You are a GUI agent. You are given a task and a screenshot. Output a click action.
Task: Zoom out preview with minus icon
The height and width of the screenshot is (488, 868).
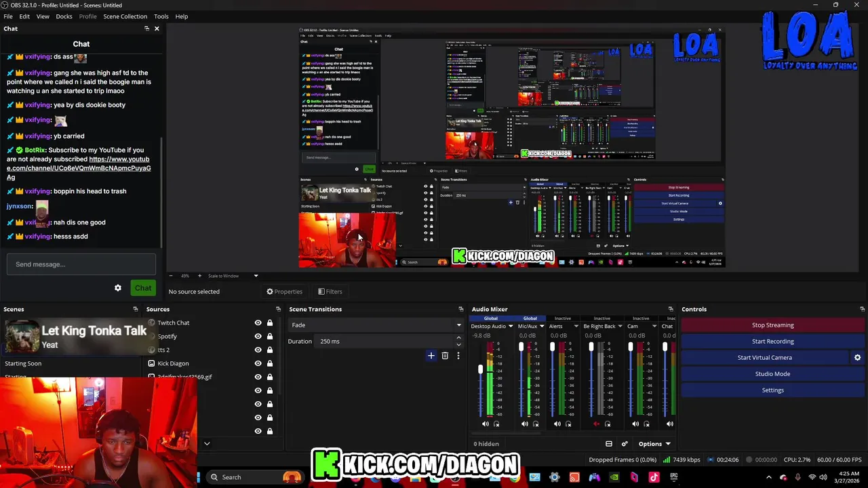[170, 276]
